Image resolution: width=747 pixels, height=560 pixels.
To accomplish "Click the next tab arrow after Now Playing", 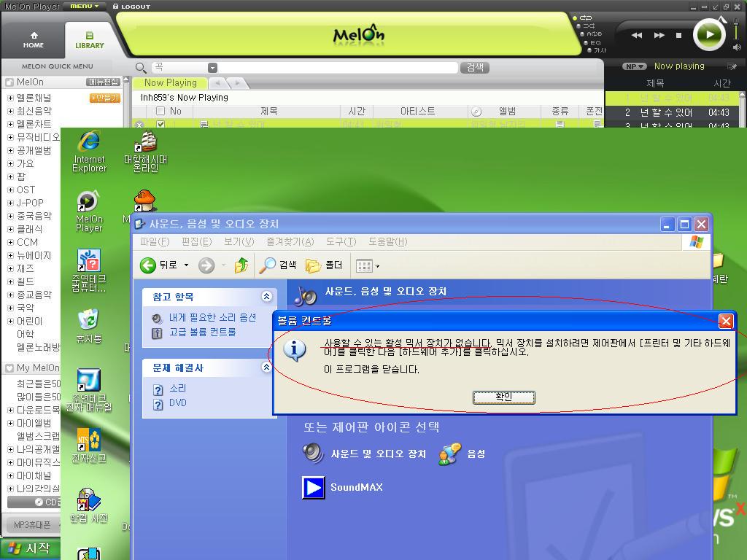I will 237,83.
